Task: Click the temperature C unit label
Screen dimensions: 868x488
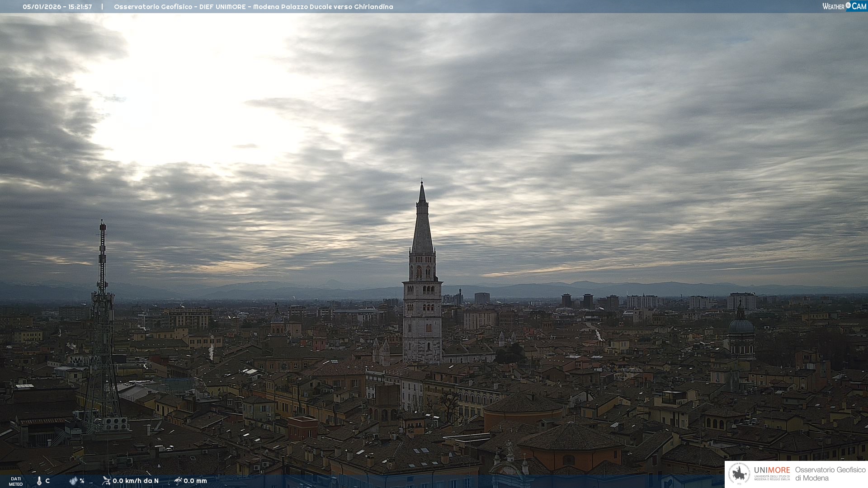Action: (47, 481)
